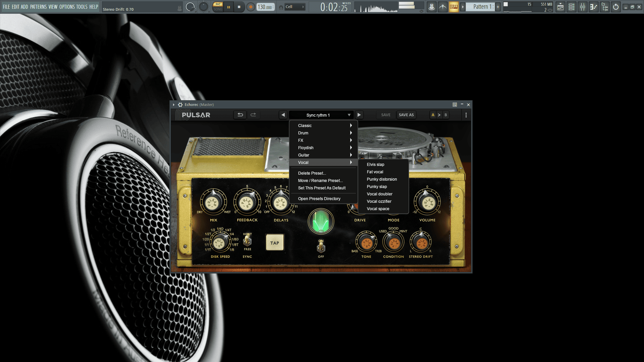Expand the Guitar preset submenu

point(323,155)
